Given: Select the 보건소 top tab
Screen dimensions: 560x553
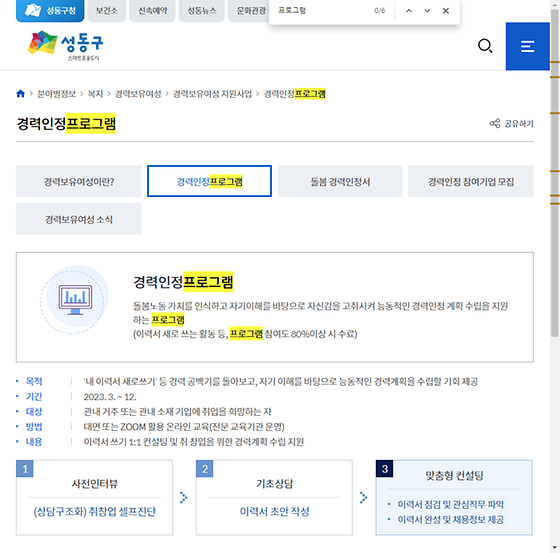Looking at the screenshot, I should (x=106, y=10).
